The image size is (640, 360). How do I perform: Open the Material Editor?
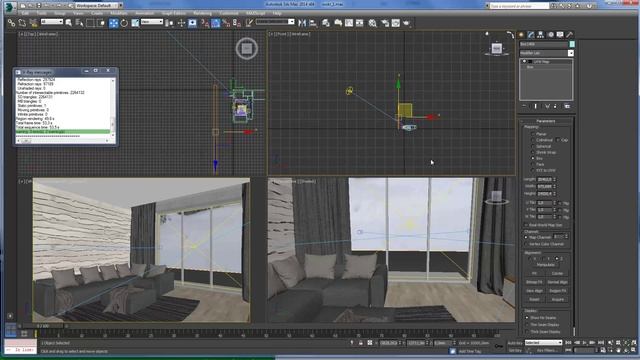[373, 23]
